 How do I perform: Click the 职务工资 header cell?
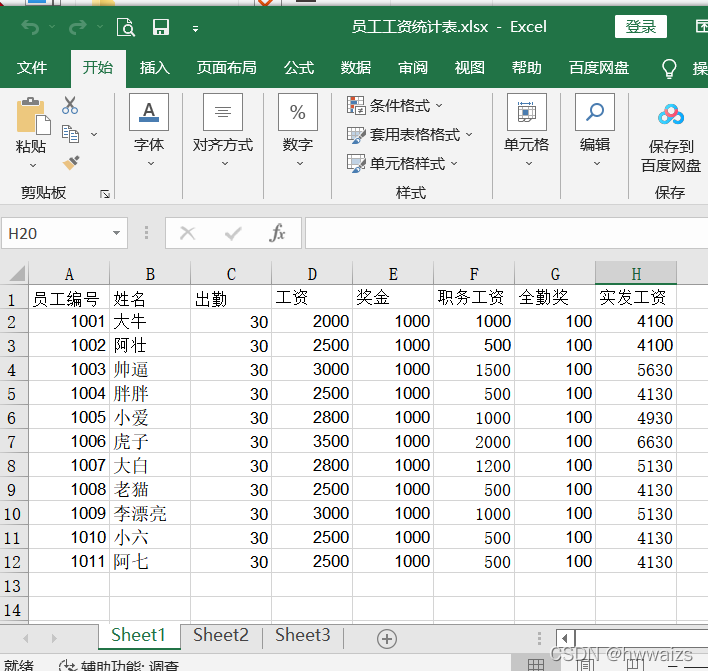[x=474, y=298]
